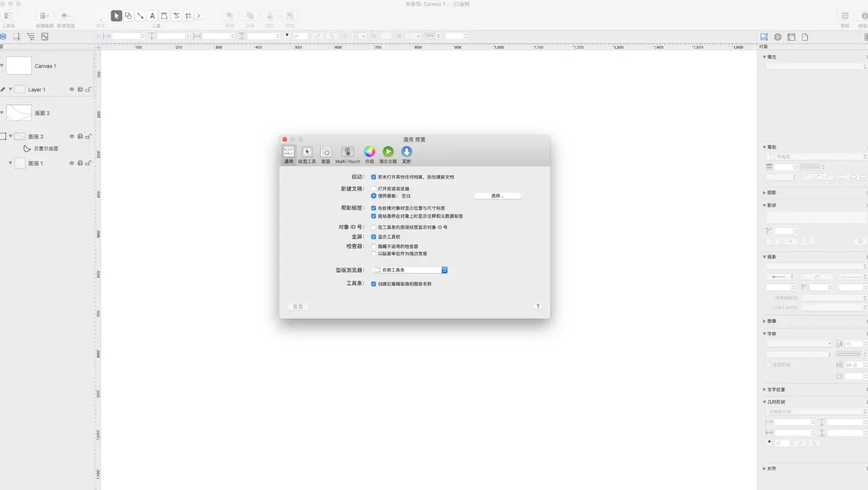Open the gear properties inspector icon
This screenshot has height=490, width=868.
coord(777,37)
